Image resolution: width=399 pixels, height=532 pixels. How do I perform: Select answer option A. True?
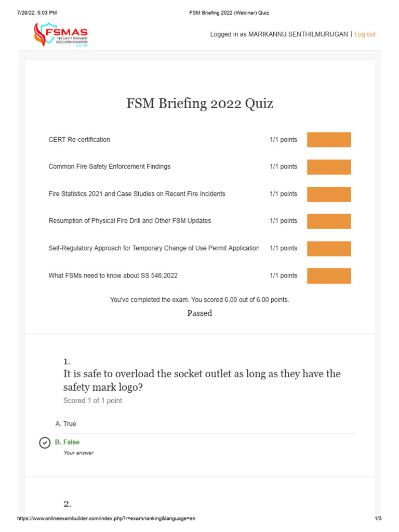pyautogui.click(x=66, y=424)
